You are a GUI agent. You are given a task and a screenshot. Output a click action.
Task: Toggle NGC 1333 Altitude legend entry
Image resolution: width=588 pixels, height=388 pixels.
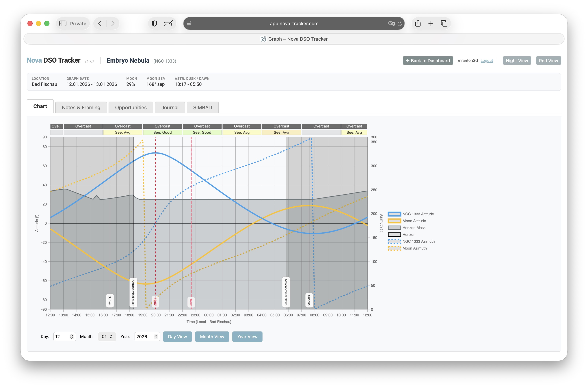coord(418,214)
